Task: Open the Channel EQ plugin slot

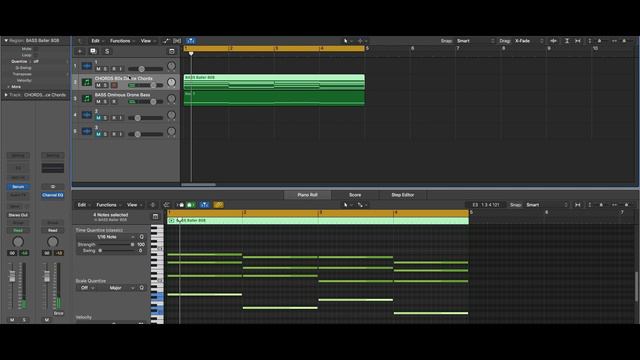Action: (x=53, y=195)
